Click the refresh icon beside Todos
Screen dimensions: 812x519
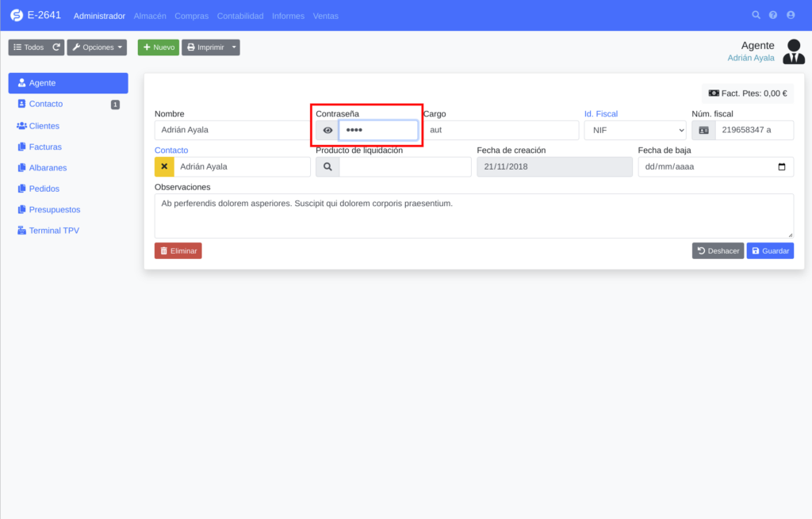click(x=56, y=48)
